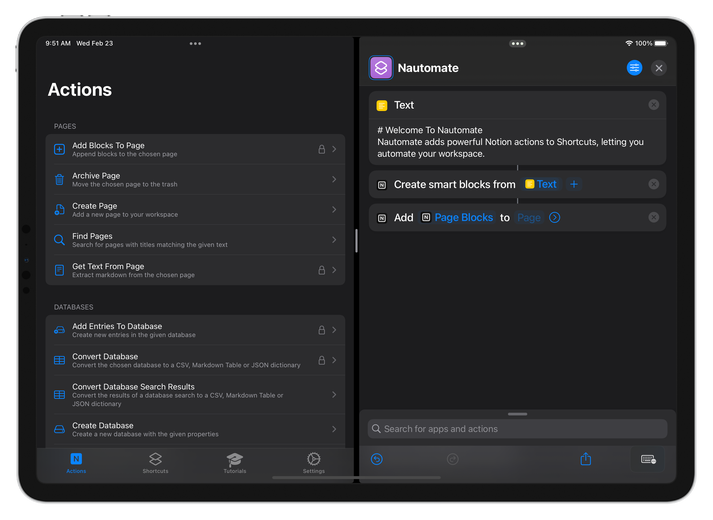Edit the Welcome To Nautomate text field
Image resolution: width=713 pixels, height=520 pixels.
(x=517, y=142)
